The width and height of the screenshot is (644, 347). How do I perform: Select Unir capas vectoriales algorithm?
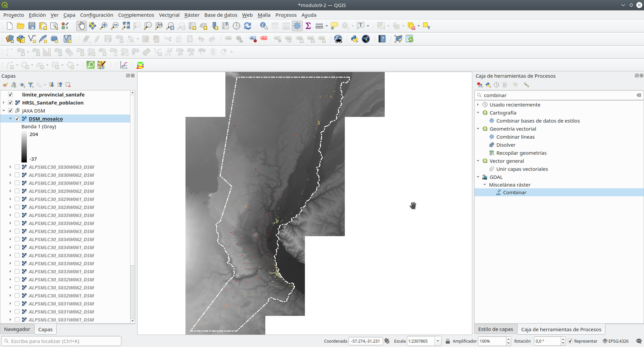tap(522, 169)
